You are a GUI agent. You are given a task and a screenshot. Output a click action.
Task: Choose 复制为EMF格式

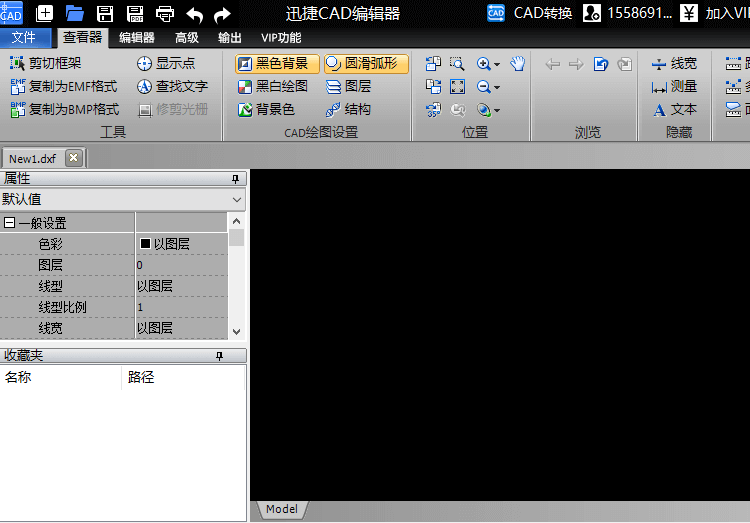64,86
